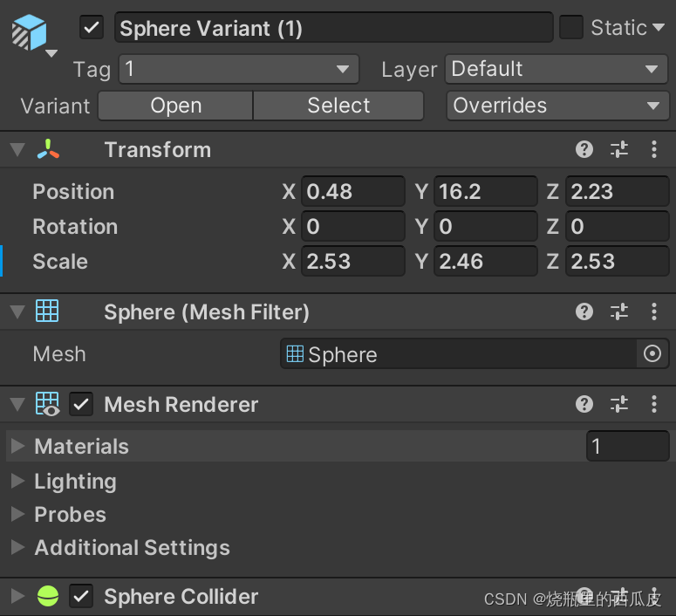Expand the Probes foldout

[x=17, y=514]
